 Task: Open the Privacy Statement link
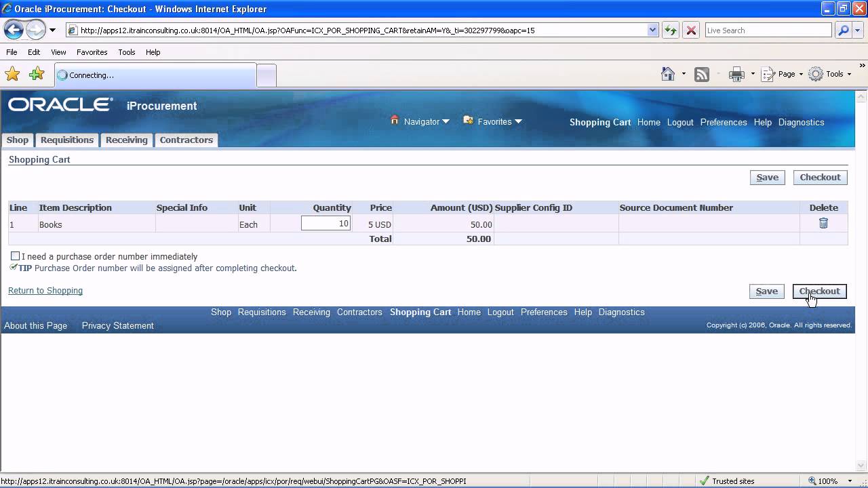point(118,325)
